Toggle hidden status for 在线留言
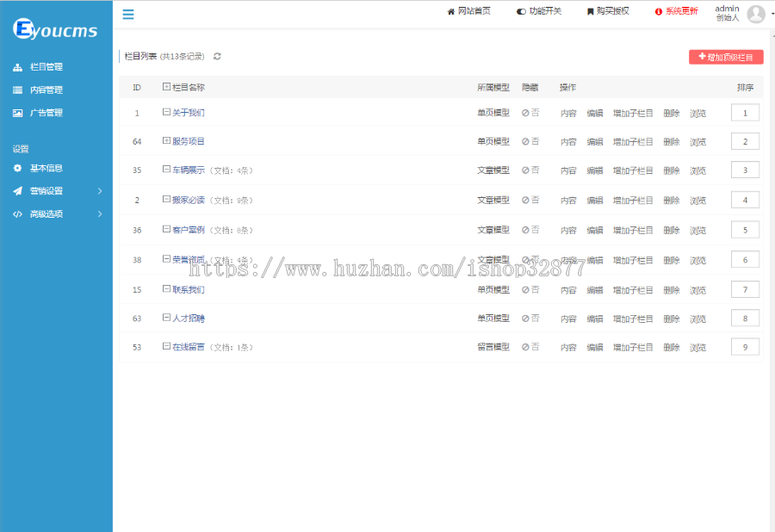775x532 pixels. 530,347
